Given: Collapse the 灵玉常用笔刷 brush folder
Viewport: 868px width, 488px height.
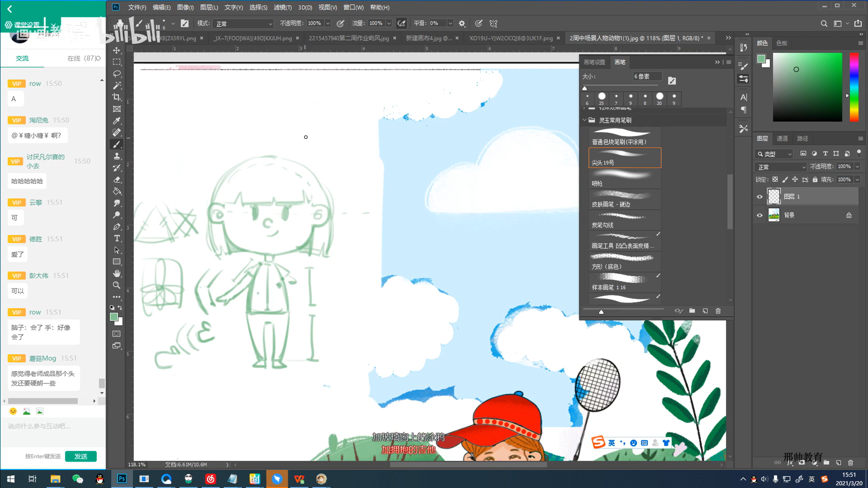Looking at the screenshot, I should point(584,120).
